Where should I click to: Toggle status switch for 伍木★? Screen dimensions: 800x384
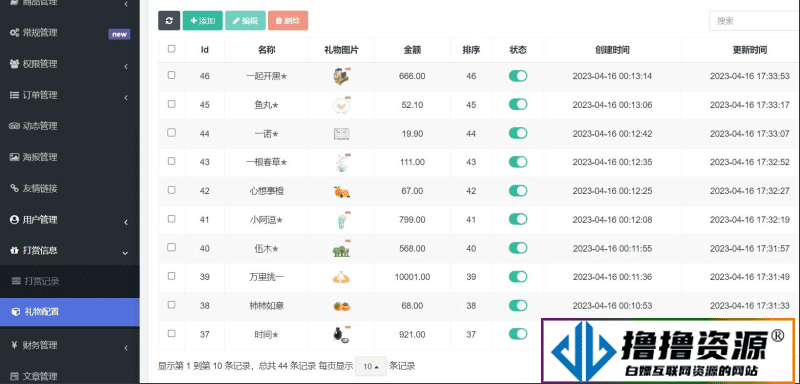[518, 248]
